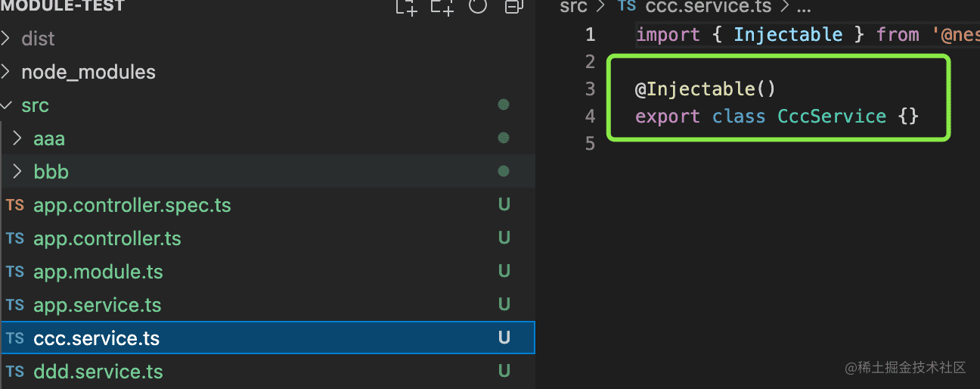Click the src breadcrumb segment

click(573, 7)
